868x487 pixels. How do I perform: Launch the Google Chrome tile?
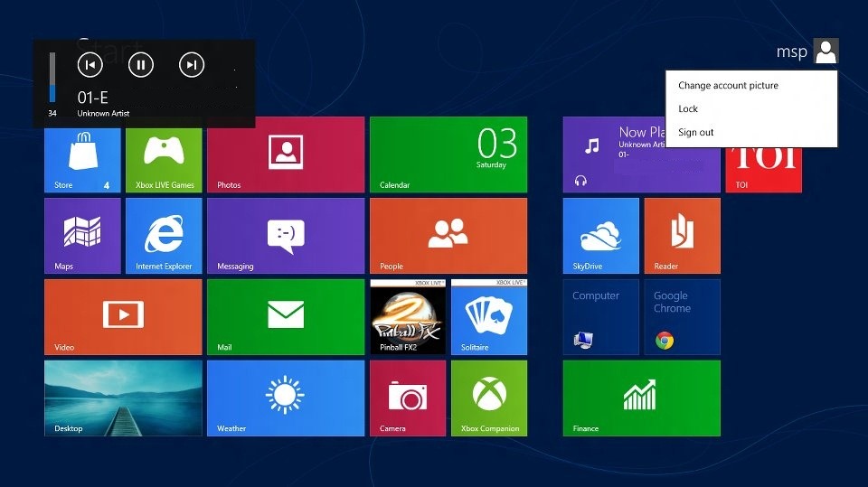(x=683, y=317)
